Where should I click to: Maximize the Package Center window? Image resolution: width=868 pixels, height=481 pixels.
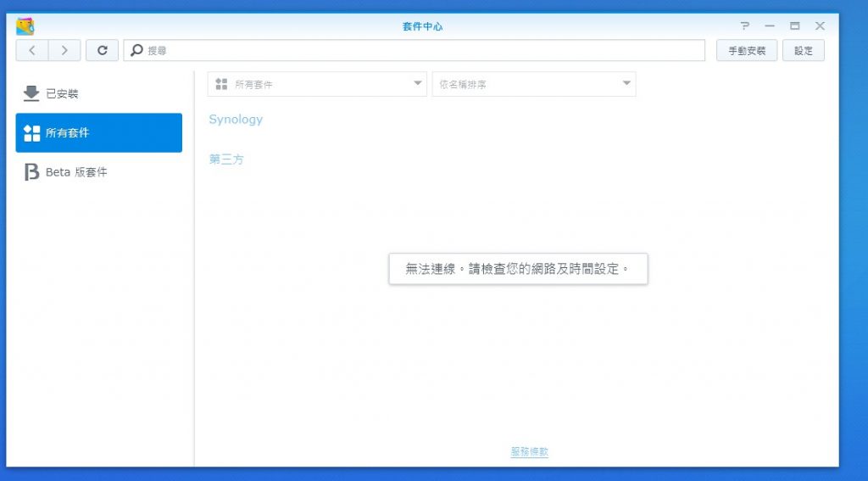795,26
